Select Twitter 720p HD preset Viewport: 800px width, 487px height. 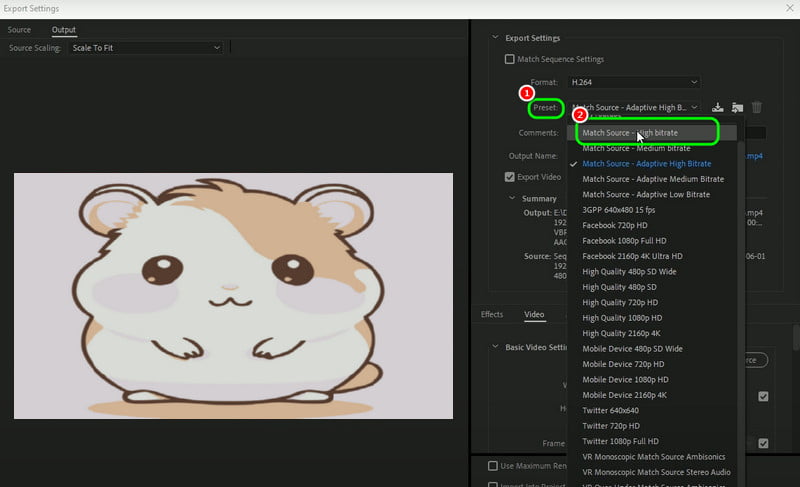coord(652,426)
